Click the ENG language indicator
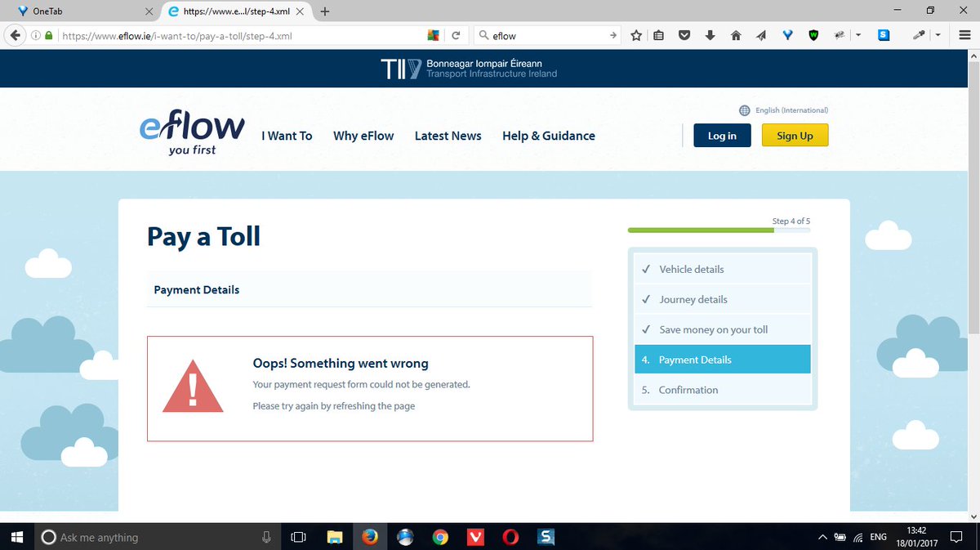980x550 pixels. 878,537
